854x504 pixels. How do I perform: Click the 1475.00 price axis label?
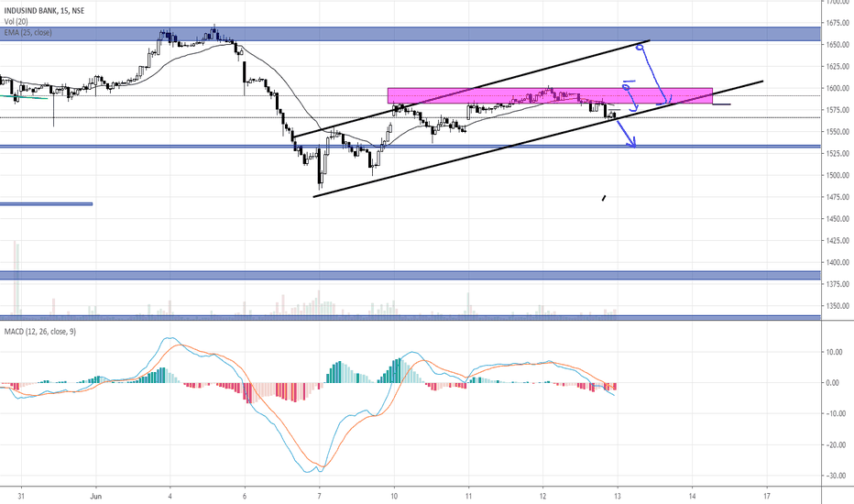838,197
